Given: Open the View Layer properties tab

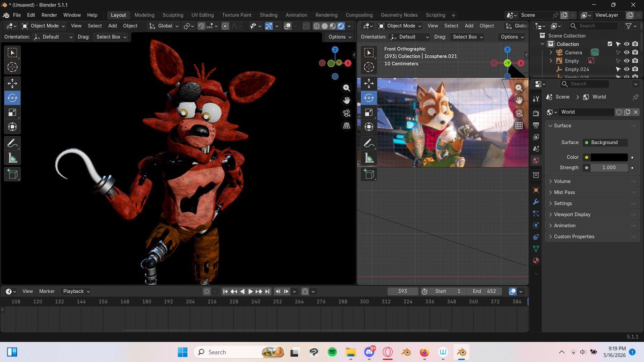Looking at the screenshot, I should [x=536, y=137].
